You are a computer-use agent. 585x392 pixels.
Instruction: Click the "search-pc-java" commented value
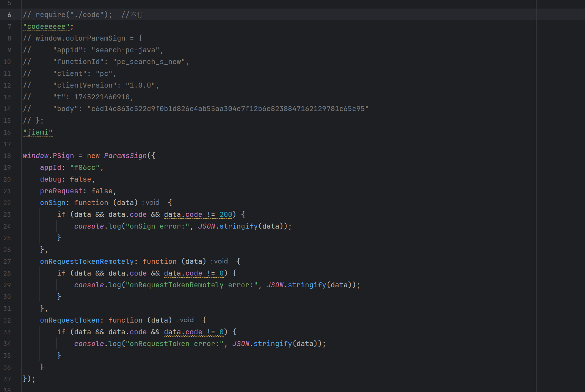[125, 50]
